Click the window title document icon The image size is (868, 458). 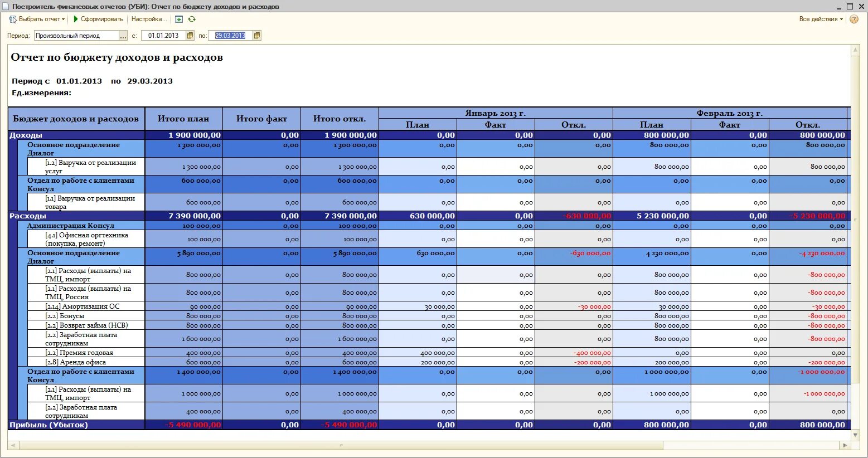[x=7, y=7]
